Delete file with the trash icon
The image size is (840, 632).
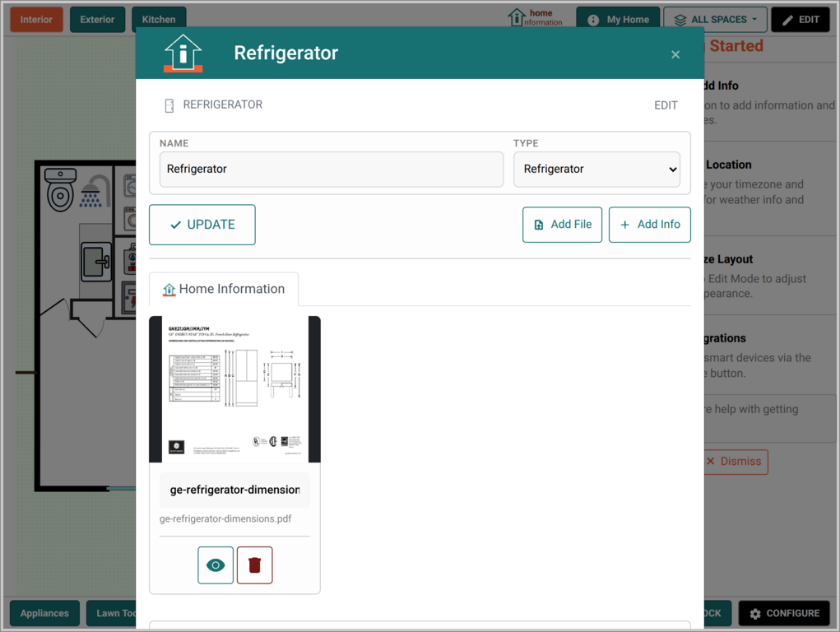point(254,565)
